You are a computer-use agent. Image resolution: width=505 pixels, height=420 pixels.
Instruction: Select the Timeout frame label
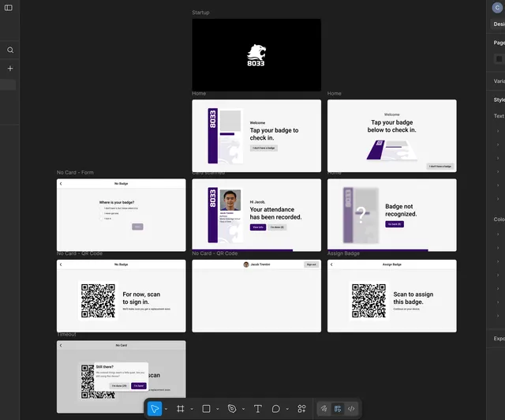point(66,335)
